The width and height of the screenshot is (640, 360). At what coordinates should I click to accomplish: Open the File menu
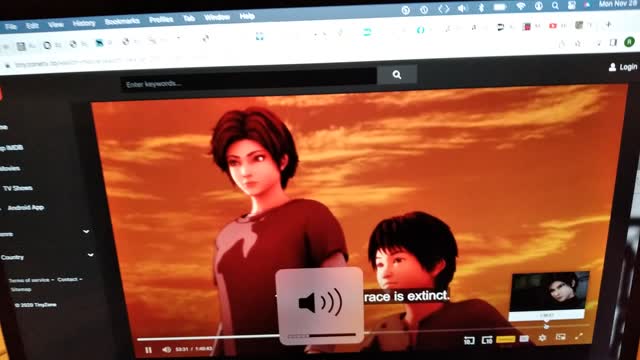pyautogui.click(x=11, y=27)
